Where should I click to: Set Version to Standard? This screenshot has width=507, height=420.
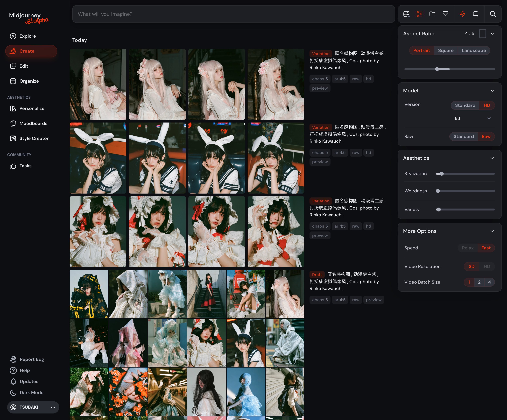point(465,105)
